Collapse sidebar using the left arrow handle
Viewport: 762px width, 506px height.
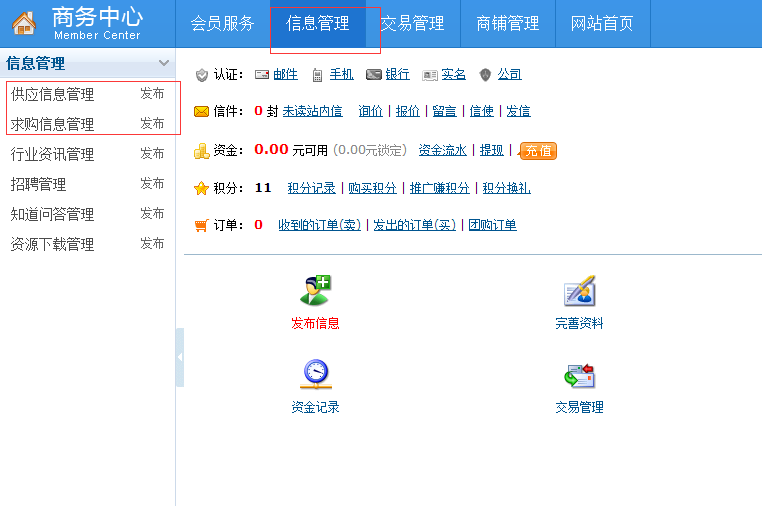point(180,357)
